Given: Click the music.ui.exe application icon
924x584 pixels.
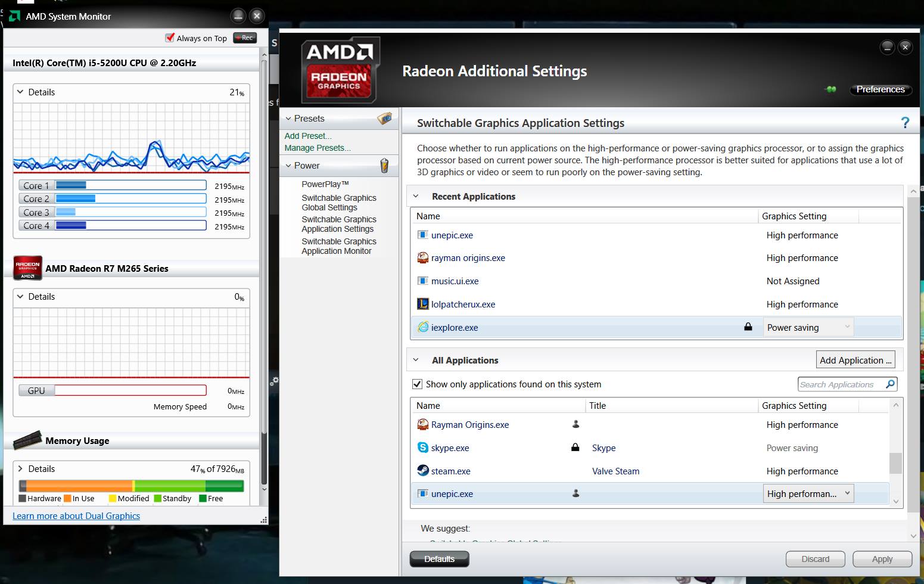Looking at the screenshot, I should tap(423, 281).
